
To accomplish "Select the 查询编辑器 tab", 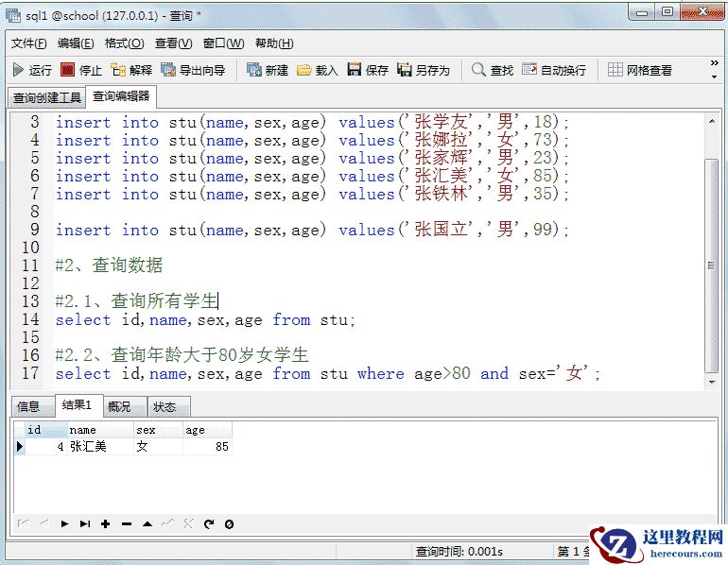I will [x=121, y=96].
